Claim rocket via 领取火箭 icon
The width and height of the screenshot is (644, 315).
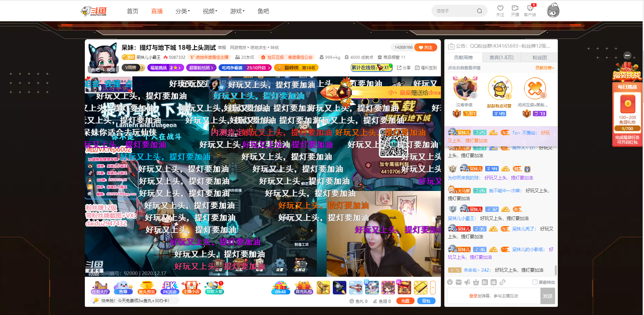click(214, 288)
